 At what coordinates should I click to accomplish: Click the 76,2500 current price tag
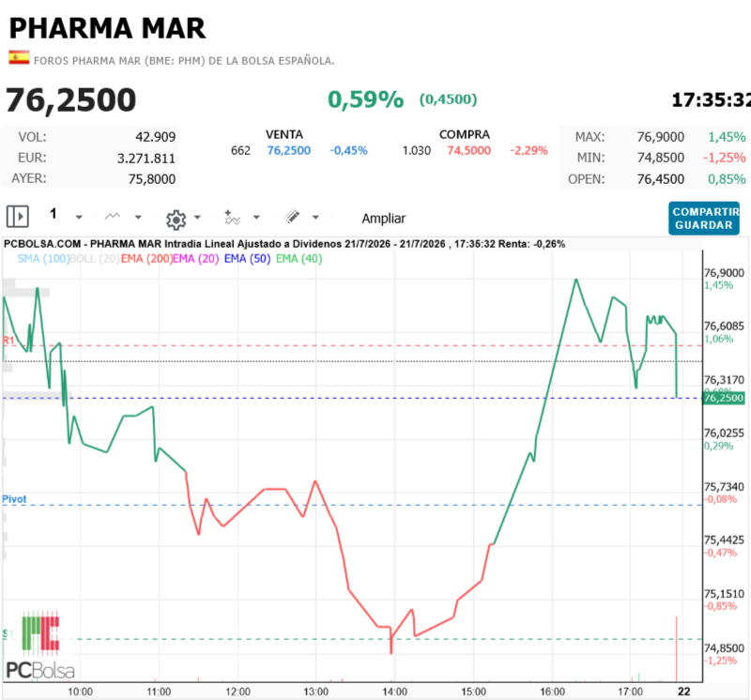click(x=724, y=398)
